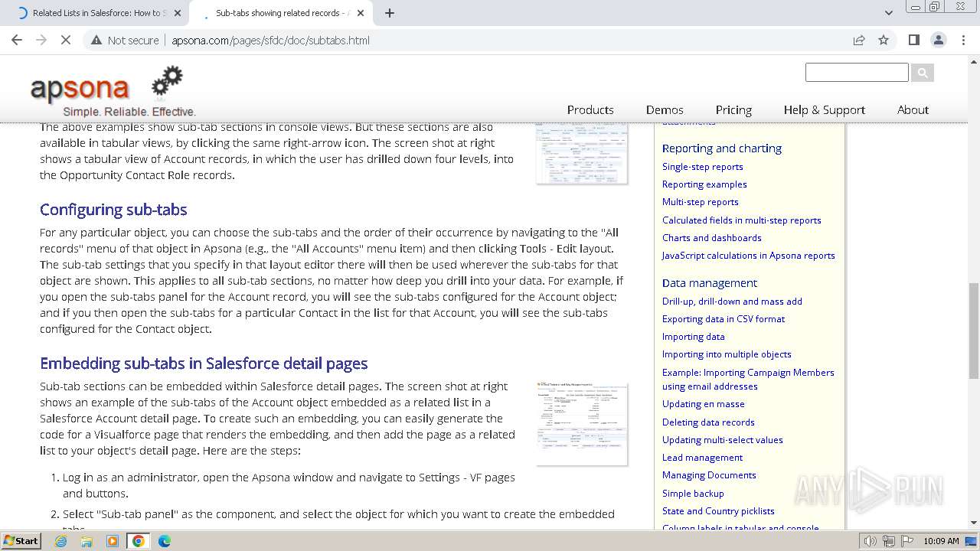Toggle the browser side panel icon
The image size is (980, 551).
pyautogui.click(x=913, y=40)
